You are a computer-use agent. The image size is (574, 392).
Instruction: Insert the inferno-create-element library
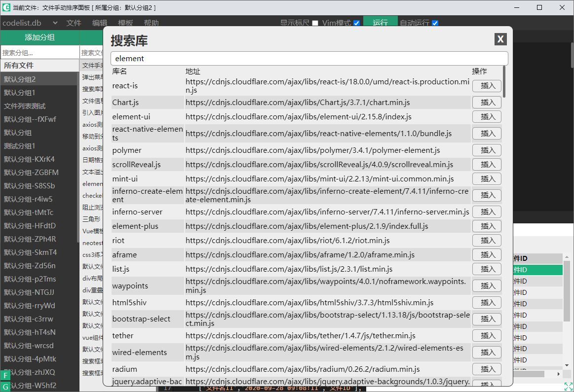[x=487, y=195]
